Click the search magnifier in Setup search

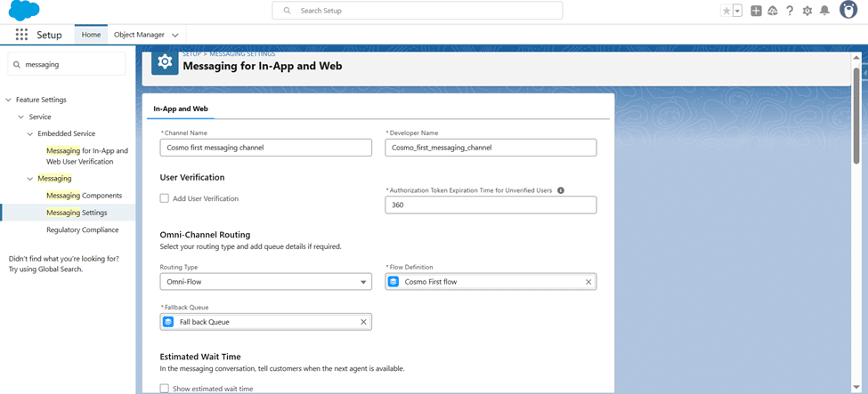tap(287, 11)
